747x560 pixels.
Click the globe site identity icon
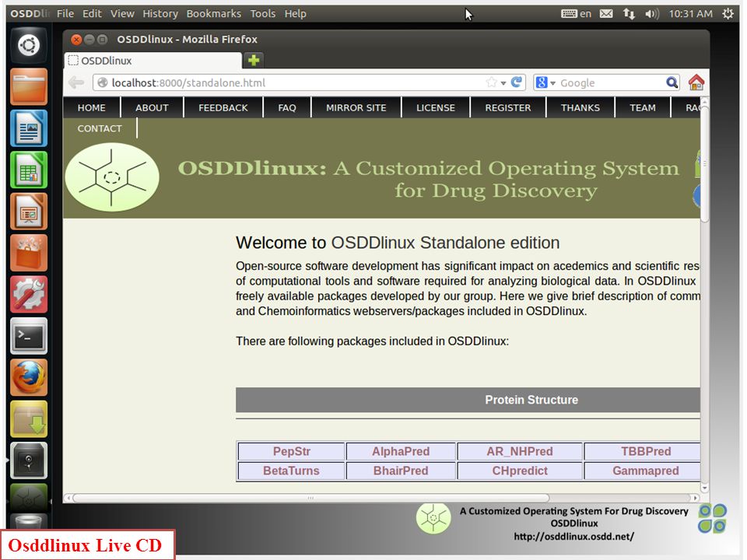[x=103, y=83]
